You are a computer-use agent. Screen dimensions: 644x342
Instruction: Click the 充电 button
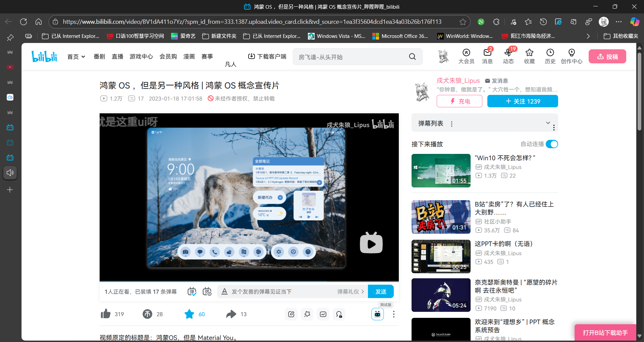coord(460,101)
